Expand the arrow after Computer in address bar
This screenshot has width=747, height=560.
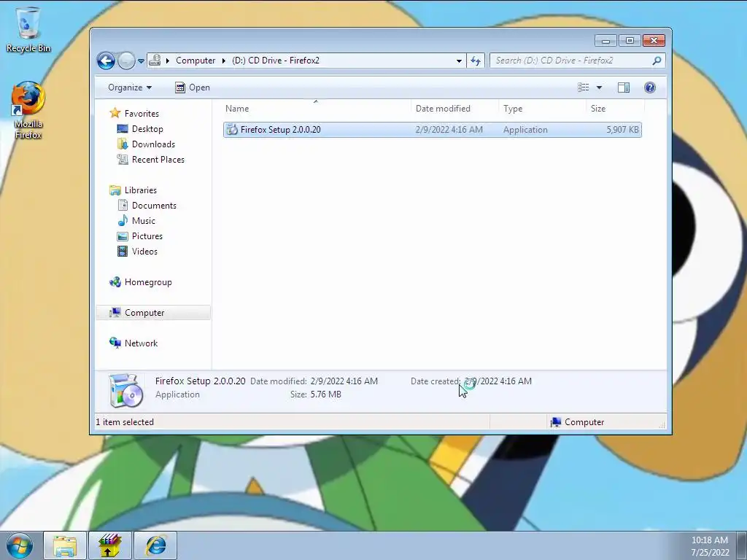[x=223, y=61]
